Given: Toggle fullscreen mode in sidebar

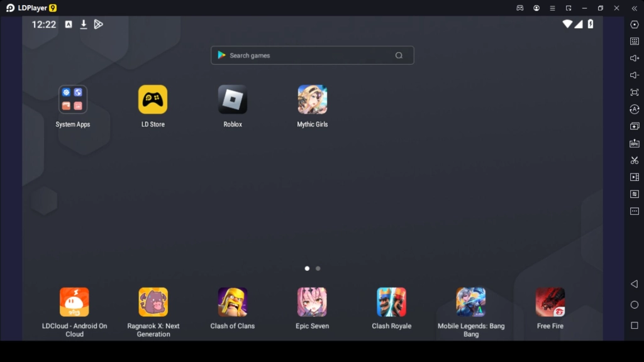Looking at the screenshot, I should [634, 92].
